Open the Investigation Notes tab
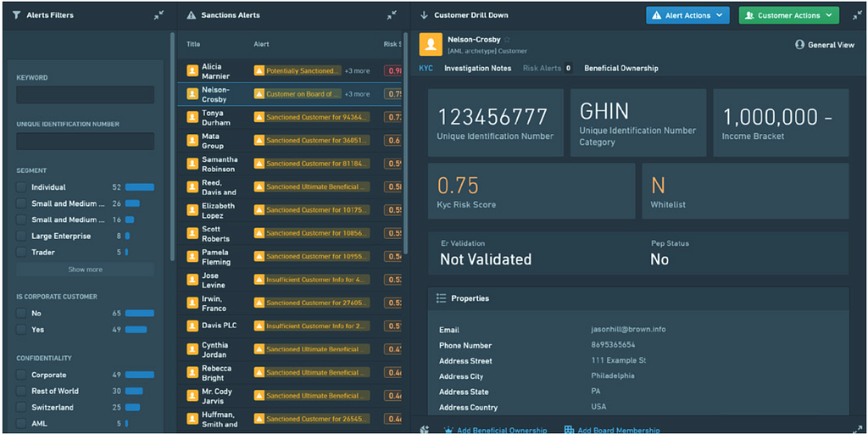 478,68
